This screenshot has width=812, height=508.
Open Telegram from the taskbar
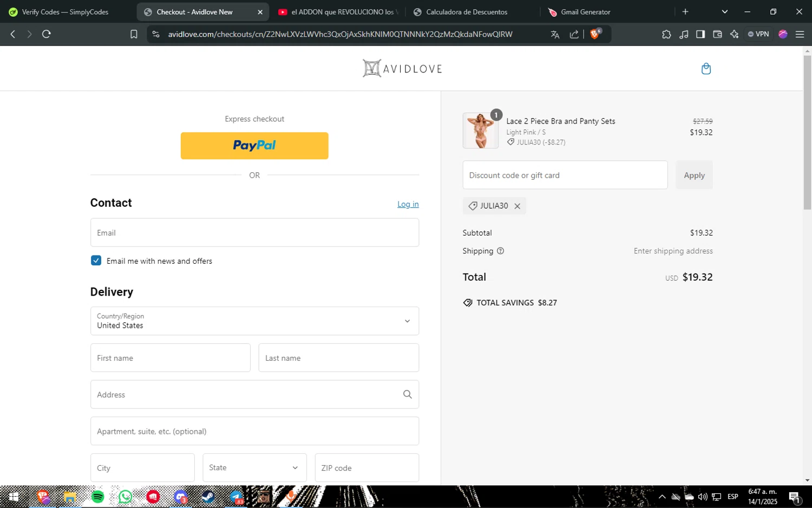coord(237,497)
